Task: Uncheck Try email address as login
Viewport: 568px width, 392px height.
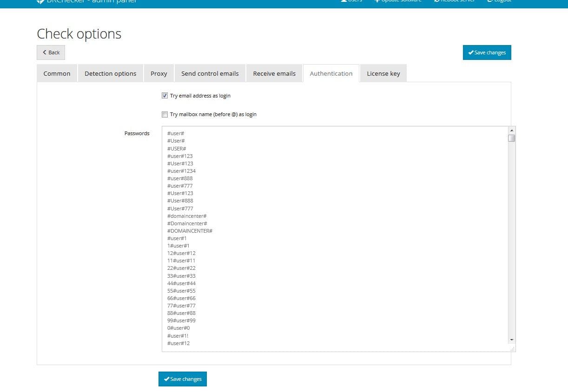Action: pyautogui.click(x=165, y=96)
